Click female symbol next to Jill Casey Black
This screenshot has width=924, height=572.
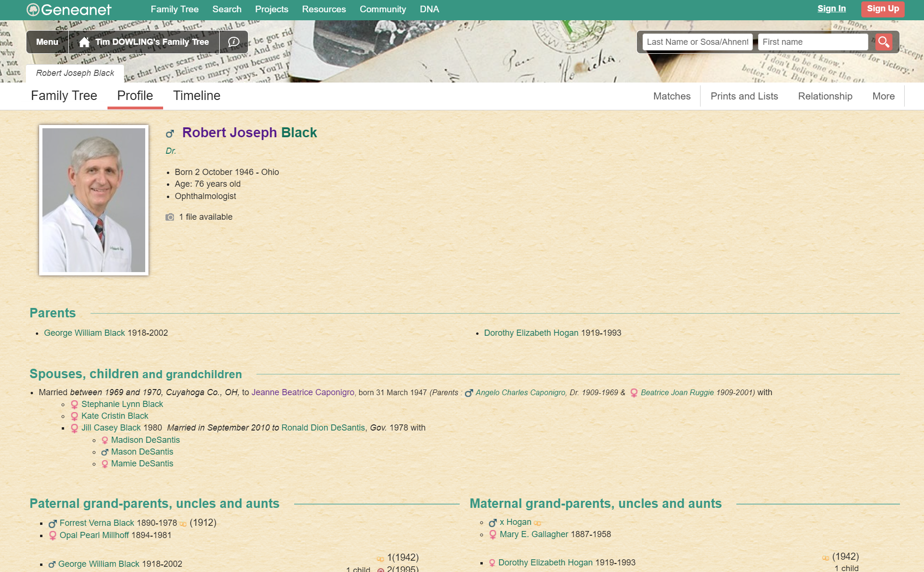pos(74,428)
